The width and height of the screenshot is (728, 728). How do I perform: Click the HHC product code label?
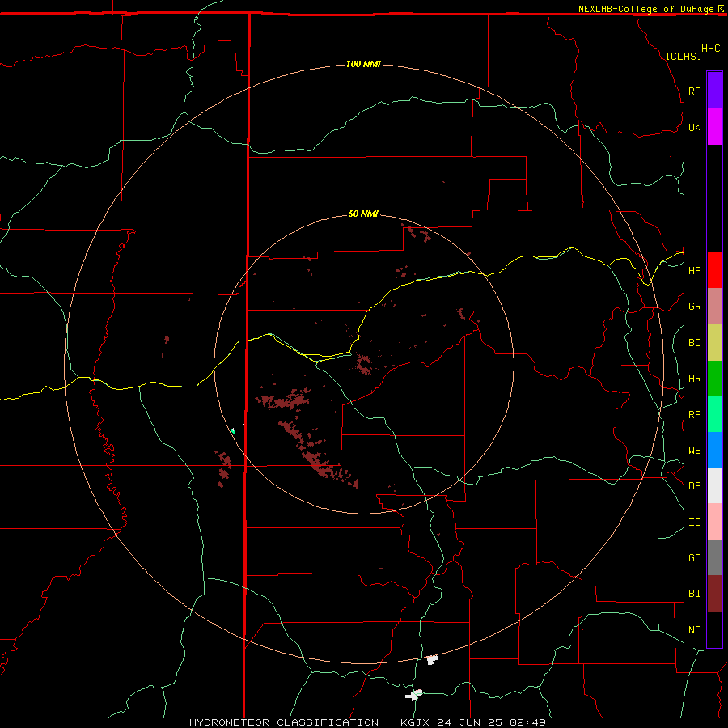point(710,49)
